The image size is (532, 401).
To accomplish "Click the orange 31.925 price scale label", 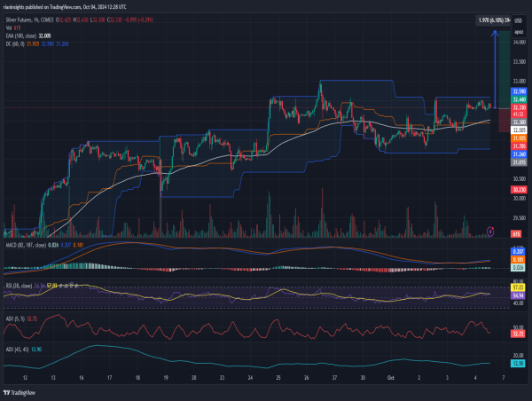I will coord(519,138).
